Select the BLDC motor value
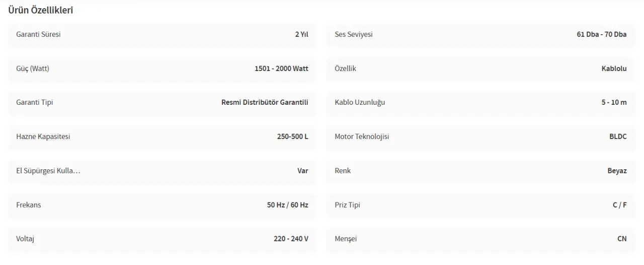Viewport: 644px width, 265px height. 618,137
